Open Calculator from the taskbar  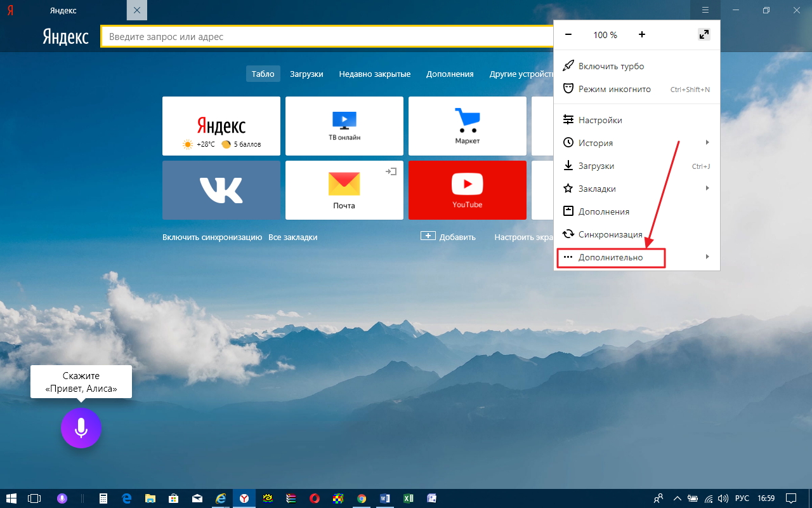pos(103,498)
